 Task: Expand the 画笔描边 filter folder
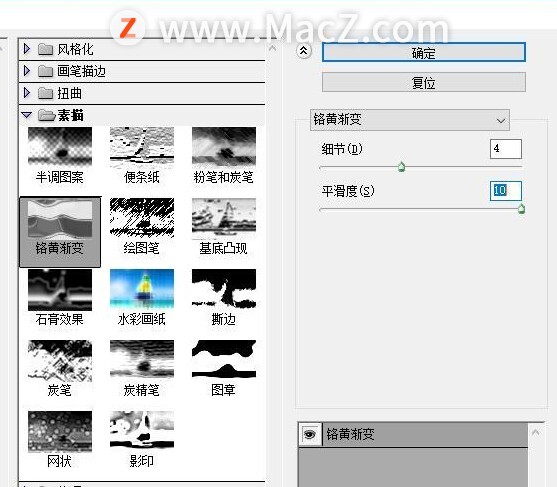tap(27, 71)
